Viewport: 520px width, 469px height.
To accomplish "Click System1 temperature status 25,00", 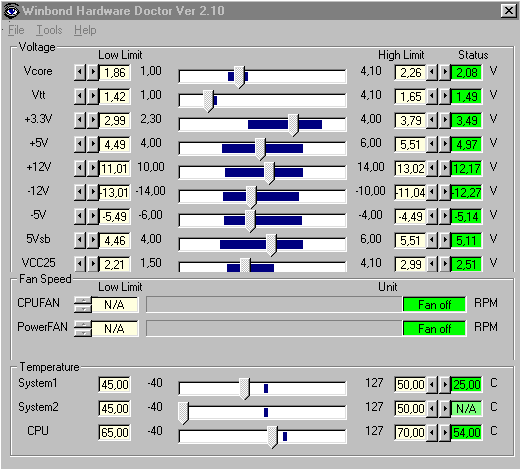I will [466, 384].
